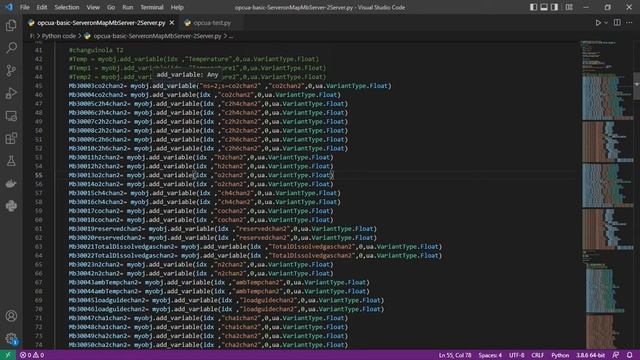The width and height of the screenshot is (640, 360).
Task: Toggle the primary side bar layout button
Action: (x=533, y=7)
